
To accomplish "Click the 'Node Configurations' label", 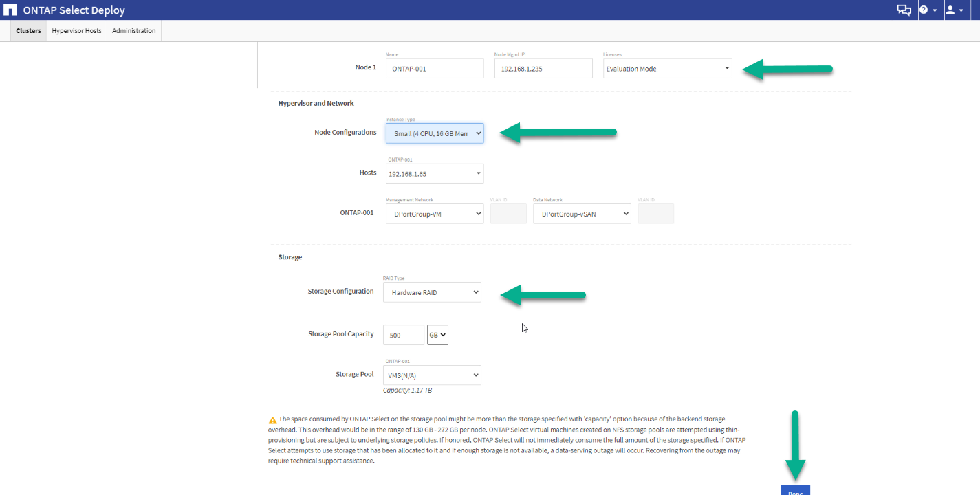I will 345,132.
